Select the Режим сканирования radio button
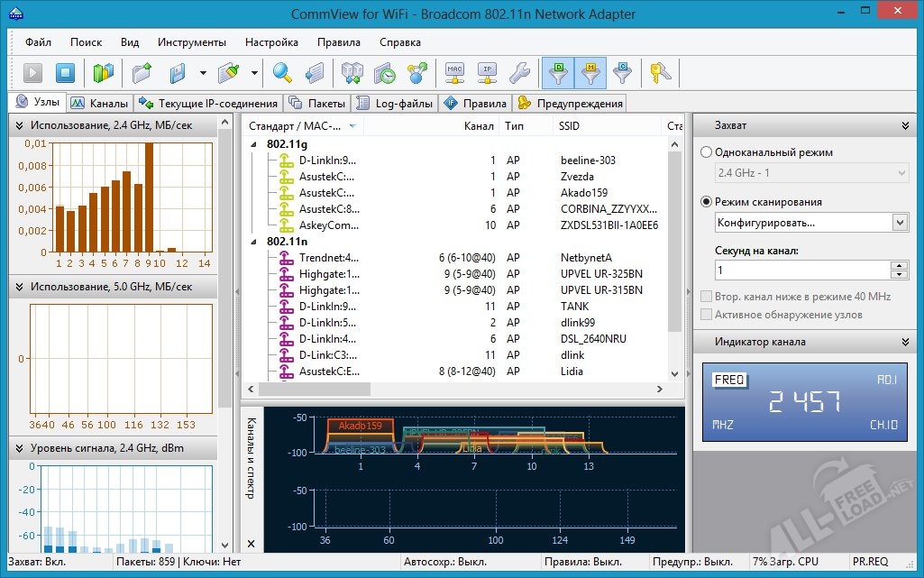 [707, 202]
